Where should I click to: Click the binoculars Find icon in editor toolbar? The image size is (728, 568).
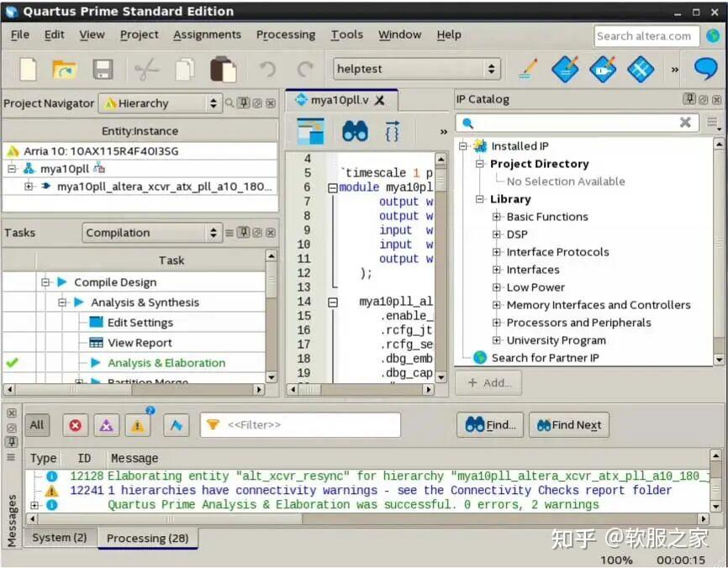[356, 131]
